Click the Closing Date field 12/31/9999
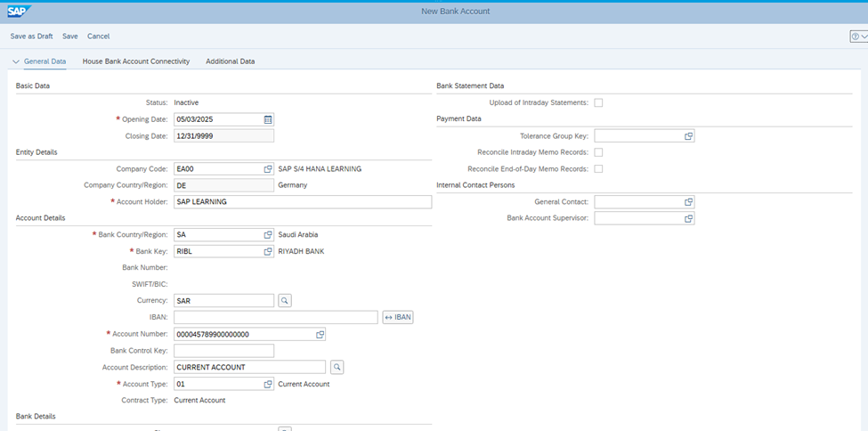This screenshot has height=431, width=868. 223,135
